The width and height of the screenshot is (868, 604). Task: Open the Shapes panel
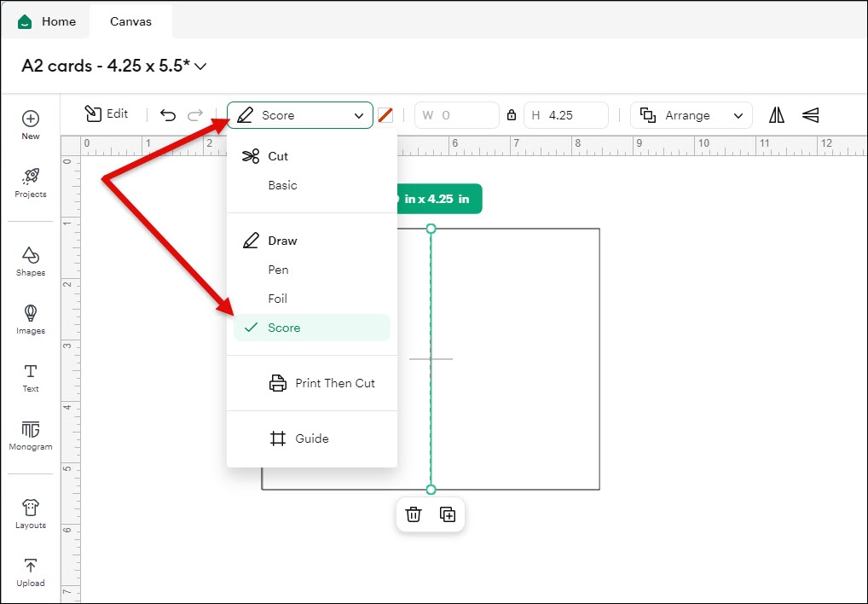point(31,255)
